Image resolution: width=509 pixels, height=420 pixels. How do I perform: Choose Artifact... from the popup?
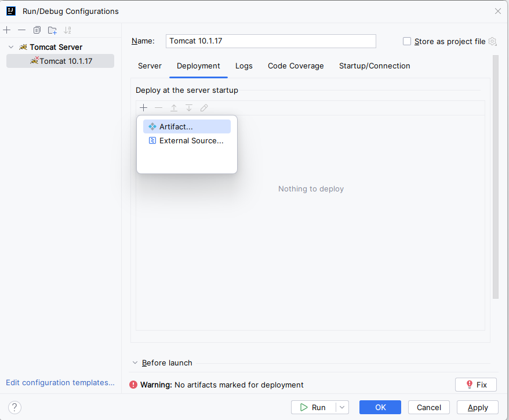(187, 126)
